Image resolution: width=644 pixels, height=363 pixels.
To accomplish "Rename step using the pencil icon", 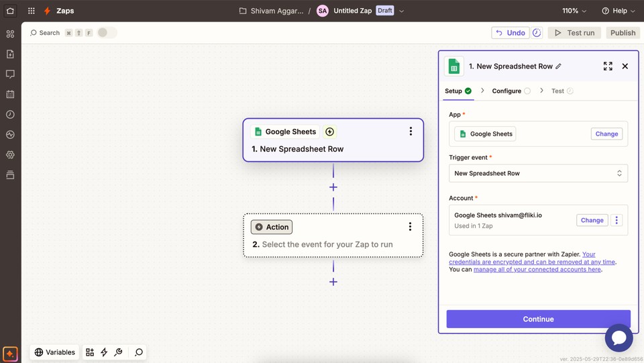I will click(558, 66).
